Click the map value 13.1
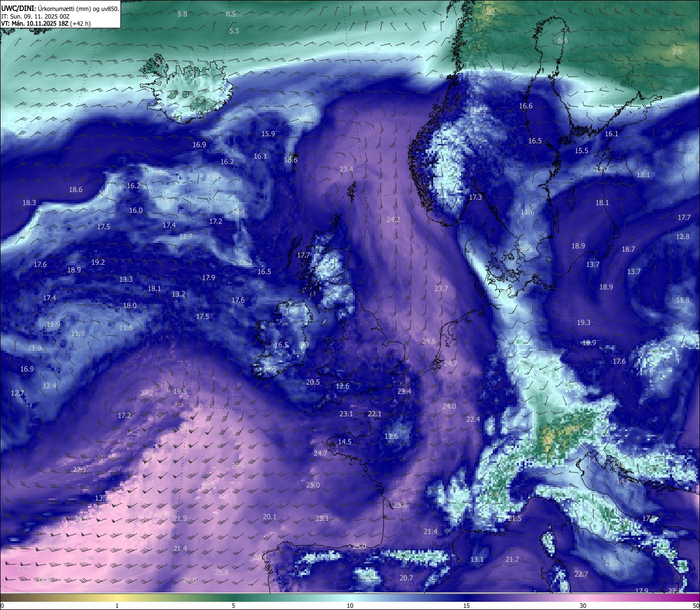 477,560
